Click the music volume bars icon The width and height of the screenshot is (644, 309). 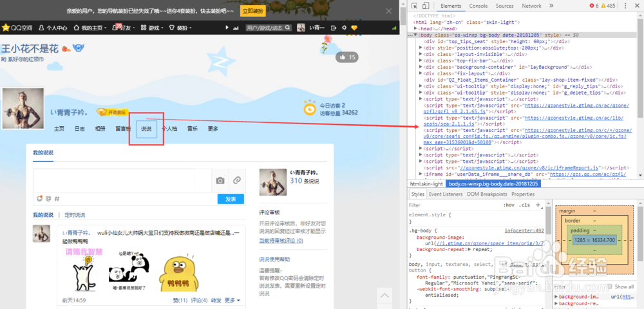click(x=236, y=28)
